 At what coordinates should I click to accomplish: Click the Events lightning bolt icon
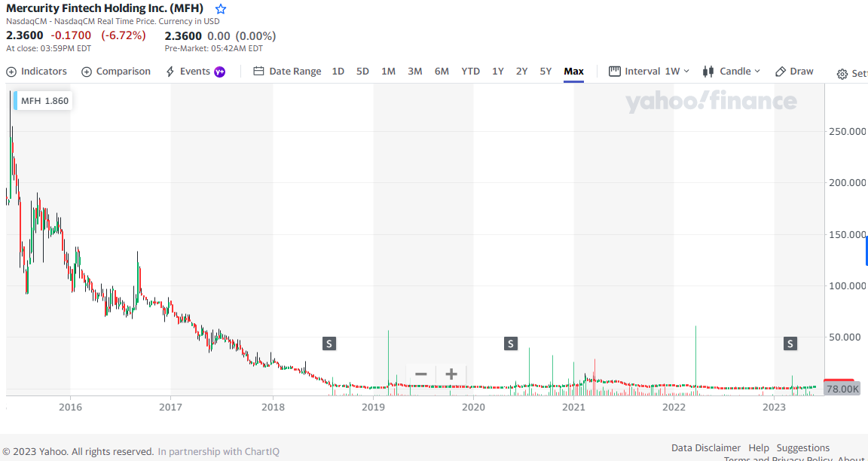point(170,72)
